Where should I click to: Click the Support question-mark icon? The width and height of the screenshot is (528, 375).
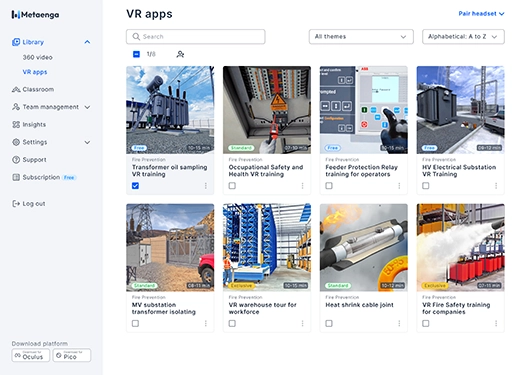(16, 160)
